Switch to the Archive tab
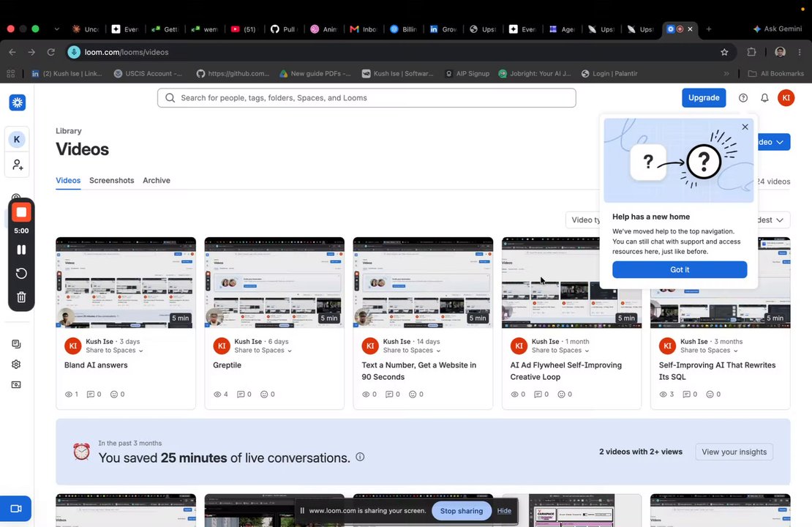 157,180
